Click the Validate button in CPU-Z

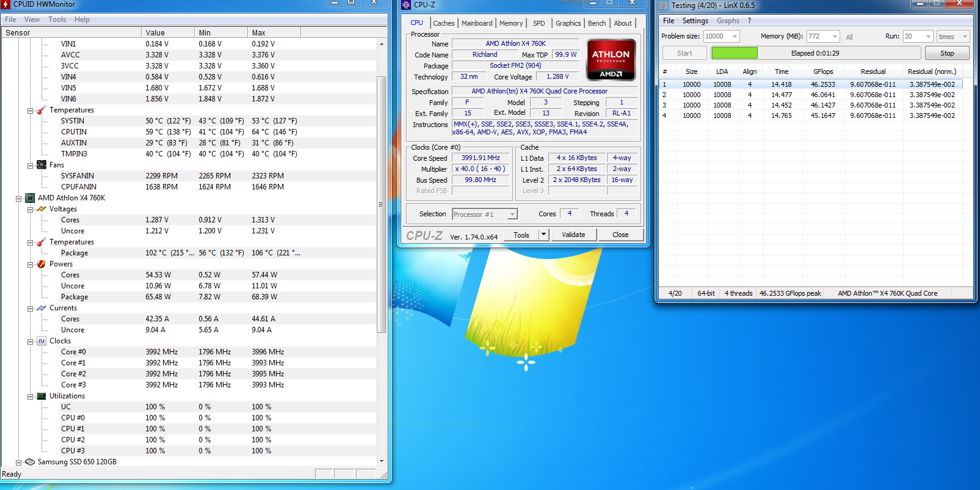point(573,235)
